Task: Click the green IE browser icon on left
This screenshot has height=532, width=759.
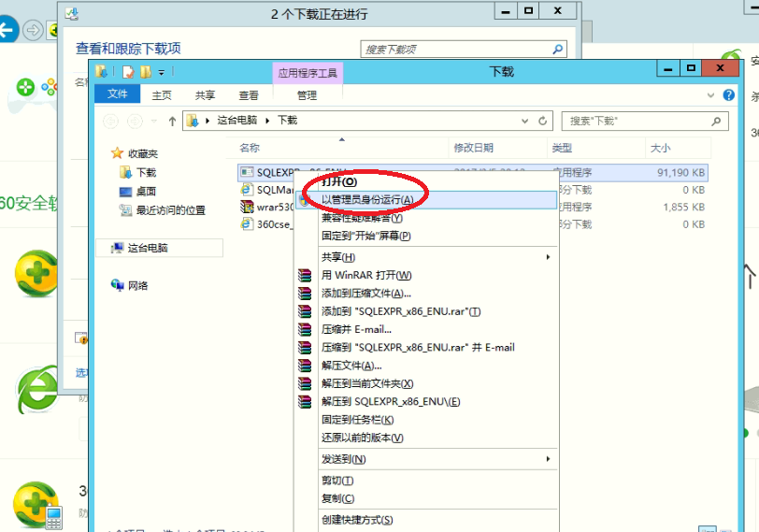Action: click(36, 390)
